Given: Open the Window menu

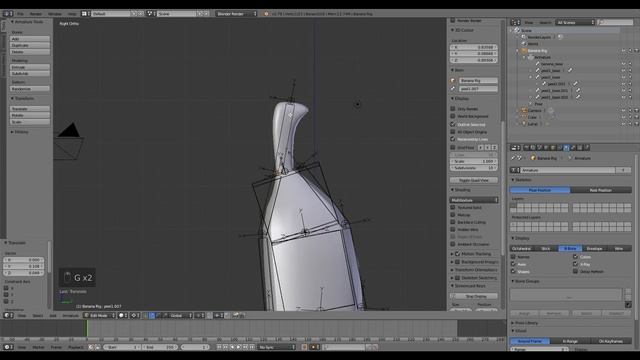Looking at the screenshot, I should (x=55, y=14).
